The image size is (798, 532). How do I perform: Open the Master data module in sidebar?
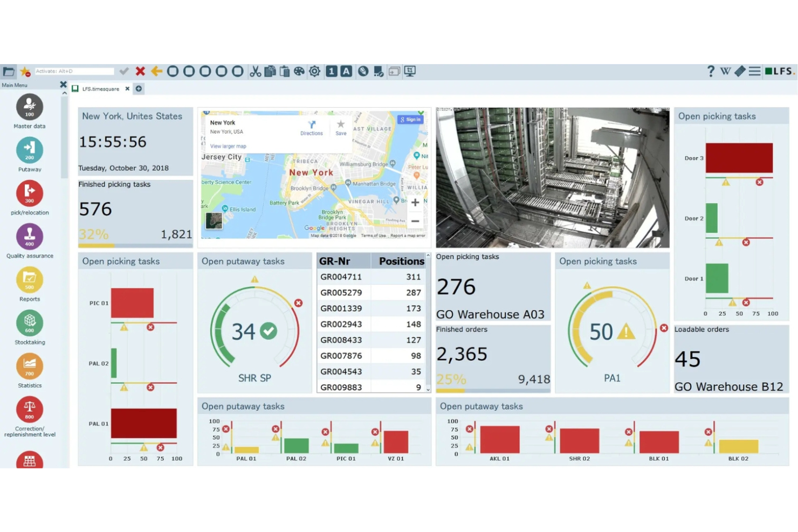coord(29,106)
